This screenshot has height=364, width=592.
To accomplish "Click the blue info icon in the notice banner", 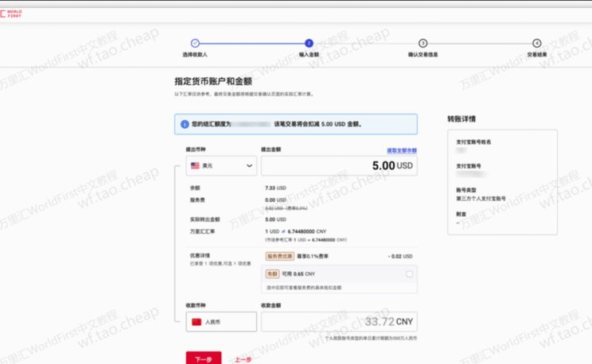I will [x=185, y=124].
